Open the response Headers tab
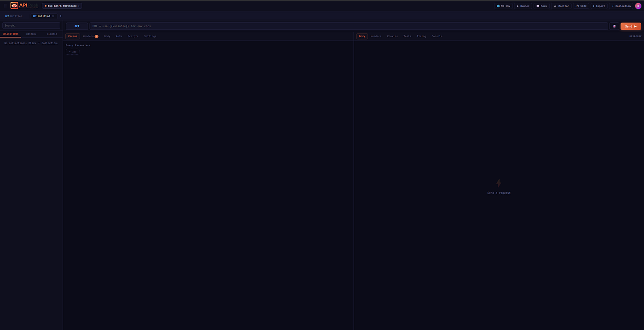This screenshot has width=644, height=330. tap(376, 36)
